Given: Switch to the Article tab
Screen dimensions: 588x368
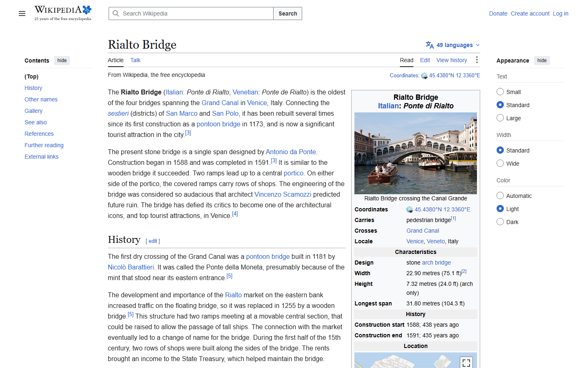Looking at the screenshot, I should 116,60.
